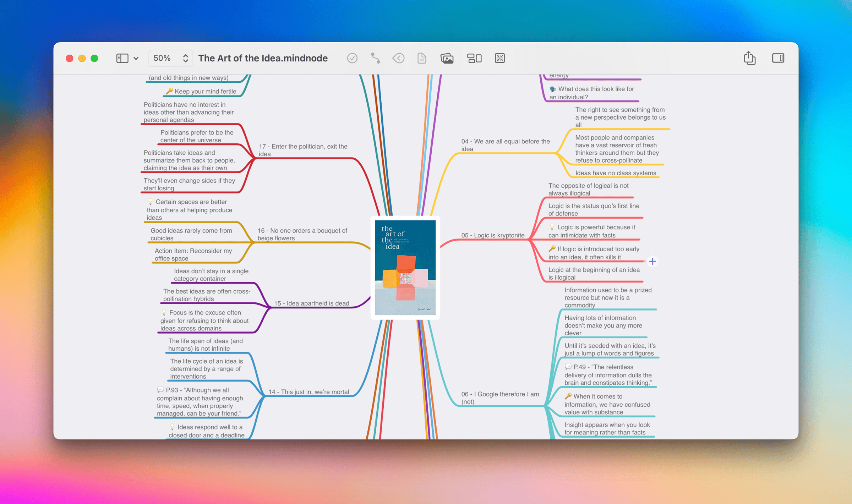Select node 'Information used to be a prized resource'
This screenshot has width=852, height=504.
click(x=608, y=297)
